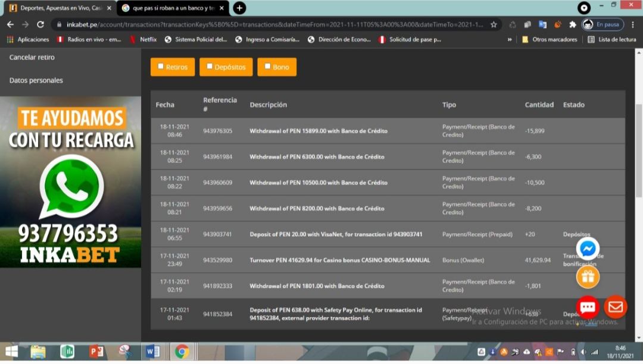Click the WhatsApp recharge help banner
The height and width of the screenshot is (364, 643).
71,182
